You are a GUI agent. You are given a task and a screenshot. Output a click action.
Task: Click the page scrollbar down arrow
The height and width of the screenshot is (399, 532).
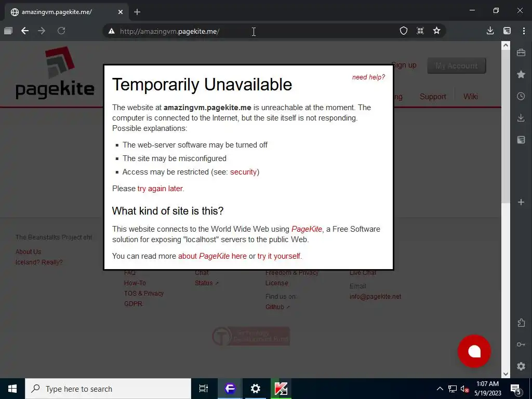(506, 374)
